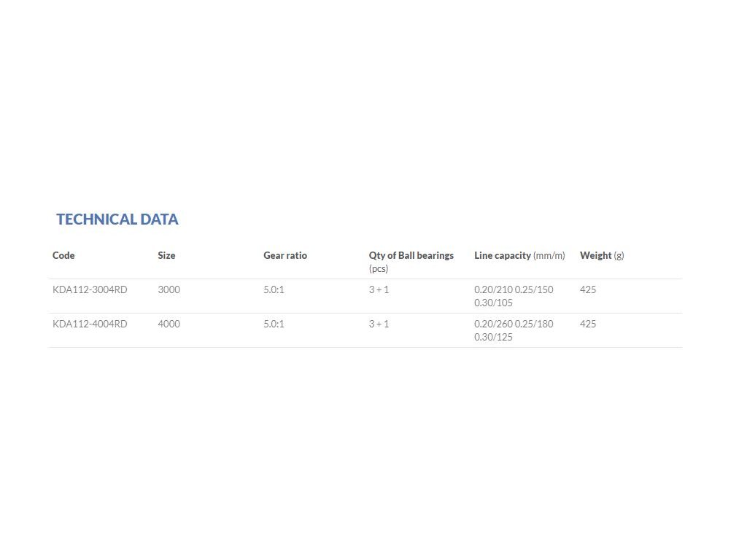Click the Weight column header

(x=602, y=255)
